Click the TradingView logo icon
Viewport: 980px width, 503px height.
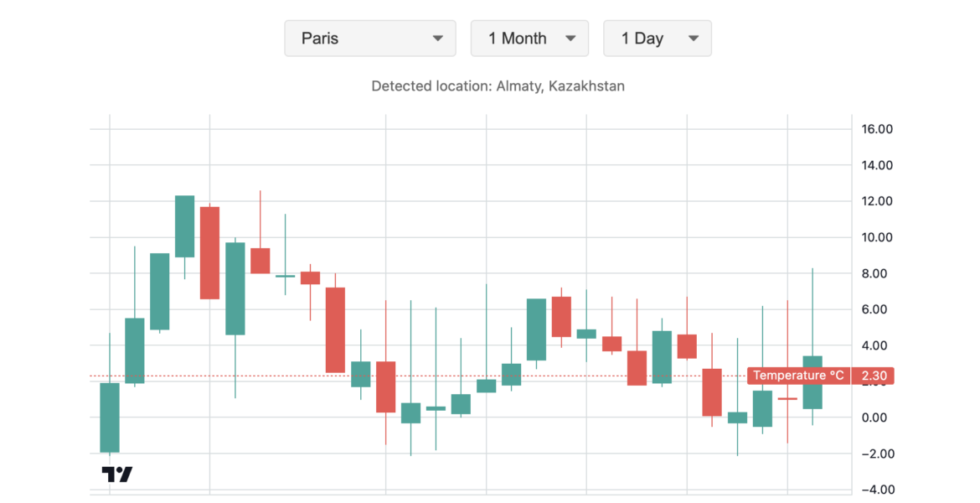pos(116,474)
